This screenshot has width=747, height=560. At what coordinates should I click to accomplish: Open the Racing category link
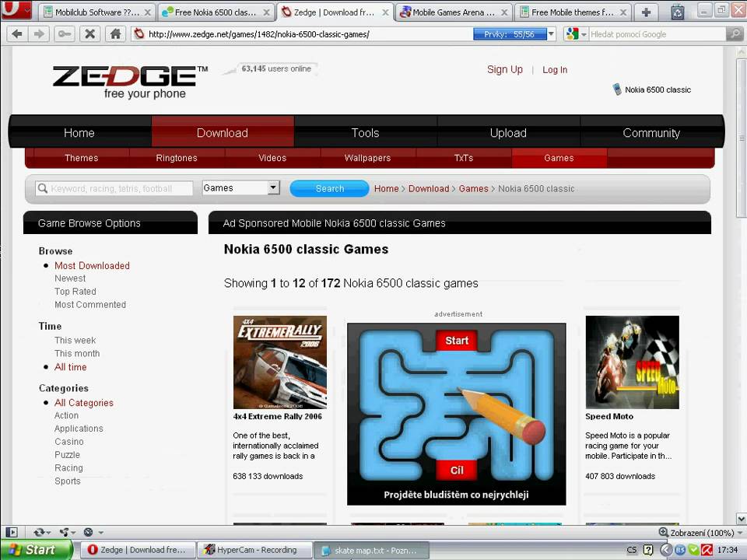pyautogui.click(x=68, y=468)
